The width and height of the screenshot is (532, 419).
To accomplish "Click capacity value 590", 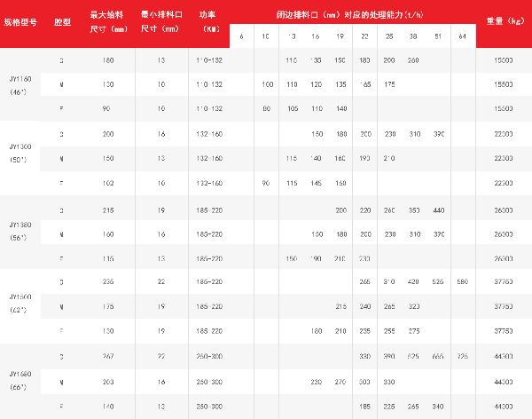I will tap(463, 281).
